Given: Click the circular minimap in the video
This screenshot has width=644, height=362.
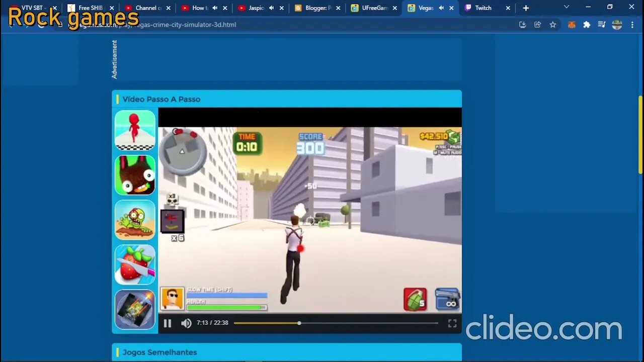Looking at the screenshot, I should [183, 151].
